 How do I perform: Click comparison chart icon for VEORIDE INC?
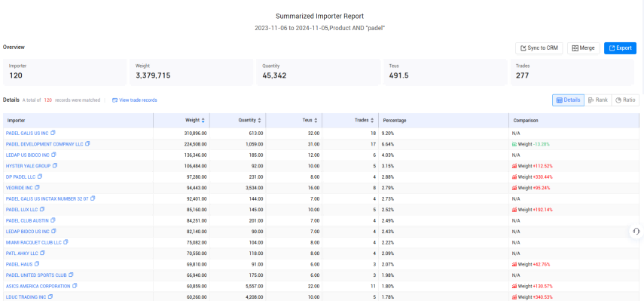[514, 188]
